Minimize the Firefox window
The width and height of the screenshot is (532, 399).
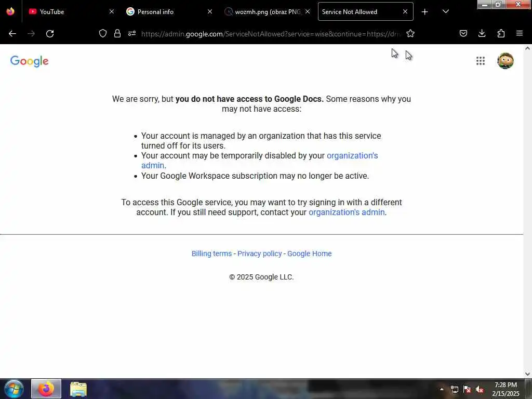click(x=485, y=4)
